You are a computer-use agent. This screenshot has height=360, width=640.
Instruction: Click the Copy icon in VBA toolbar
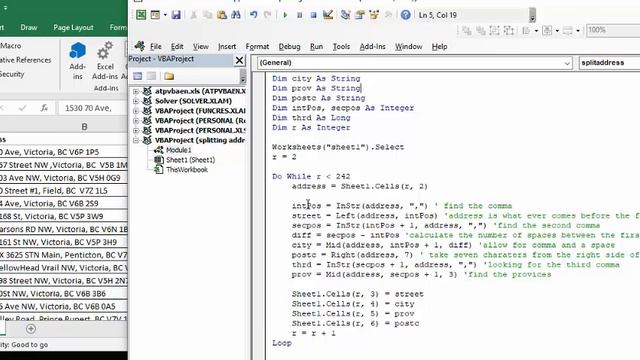coord(208,15)
